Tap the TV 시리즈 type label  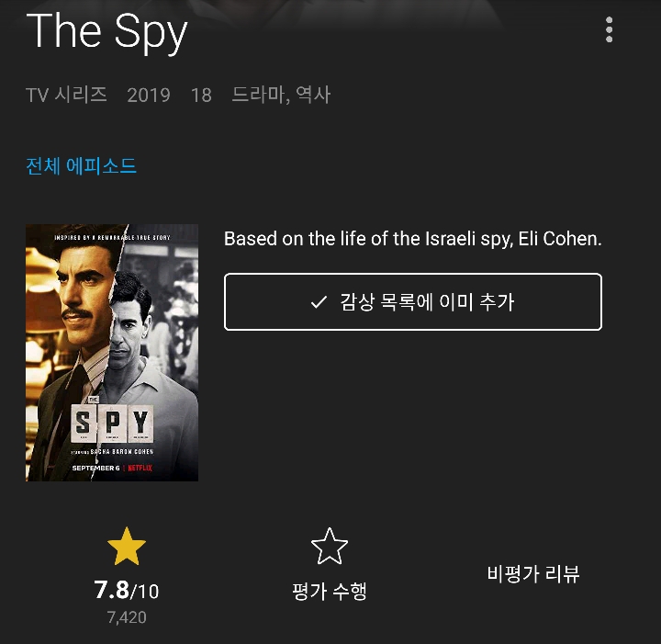(66, 95)
